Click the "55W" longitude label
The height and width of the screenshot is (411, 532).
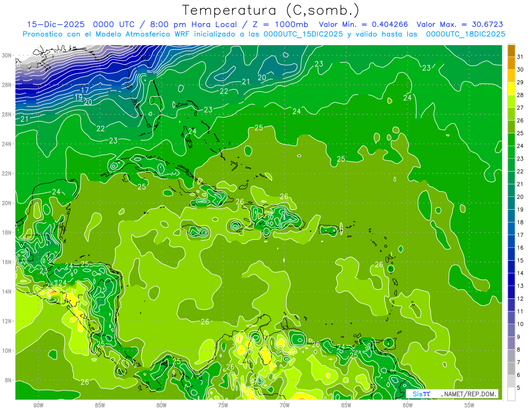[x=469, y=405]
